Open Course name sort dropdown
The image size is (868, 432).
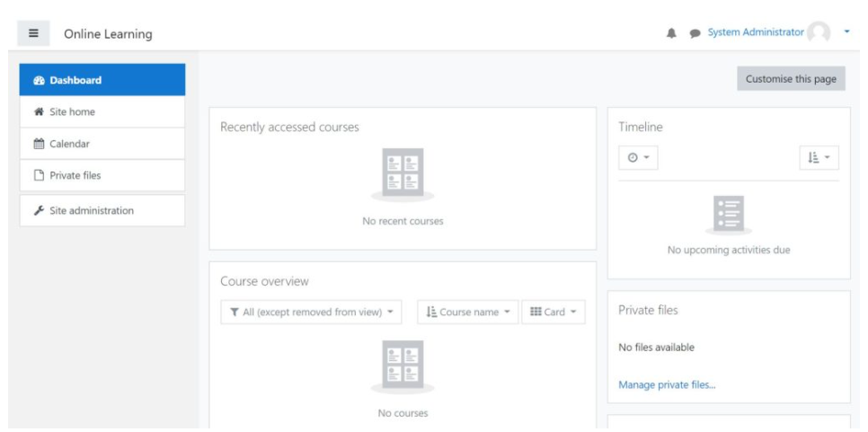click(468, 312)
